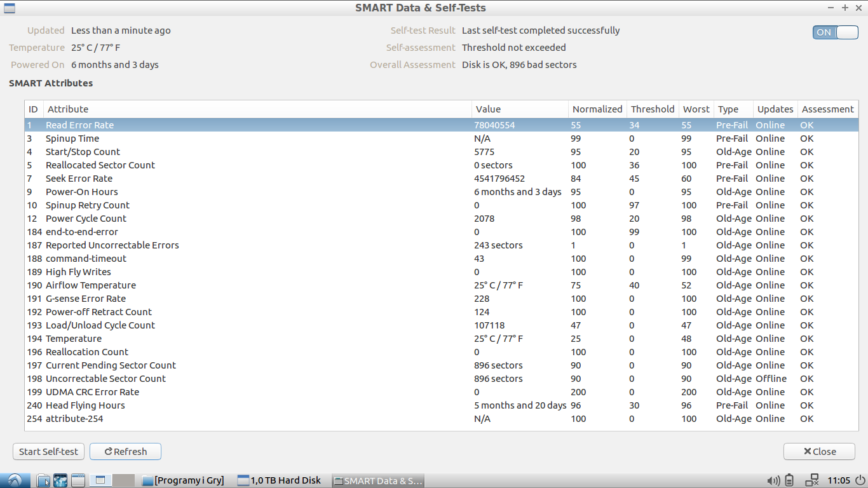Select the UDMA CRC Error Rate row
This screenshot has width=868, height=488.
click(441, 392)
